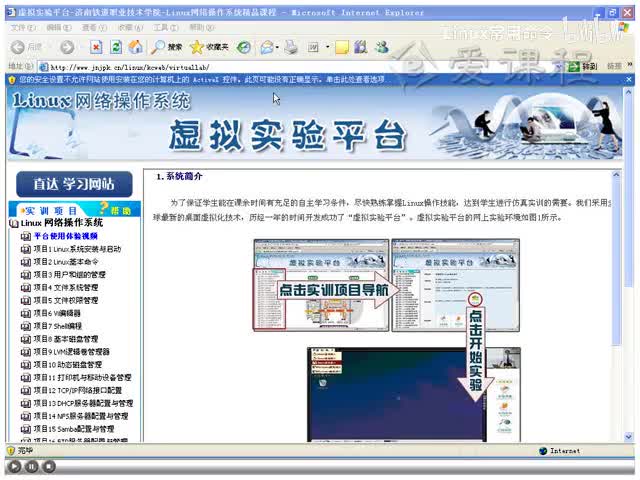Image resolution: width=640 pixels, height=480 pixels.
Task: Click the first platform screenshot thumbnail
Action: pyautogui.click(x=321, y=285)
